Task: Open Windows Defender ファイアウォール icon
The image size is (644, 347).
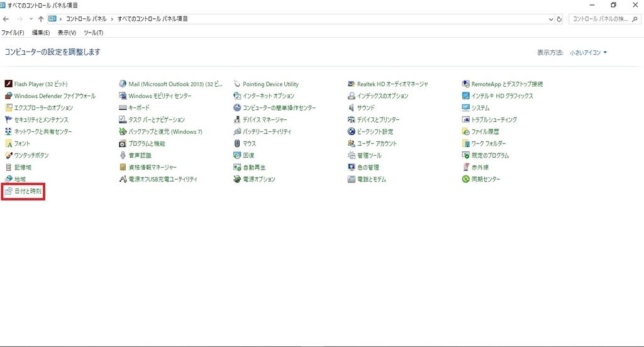Action: click(8, 96)
